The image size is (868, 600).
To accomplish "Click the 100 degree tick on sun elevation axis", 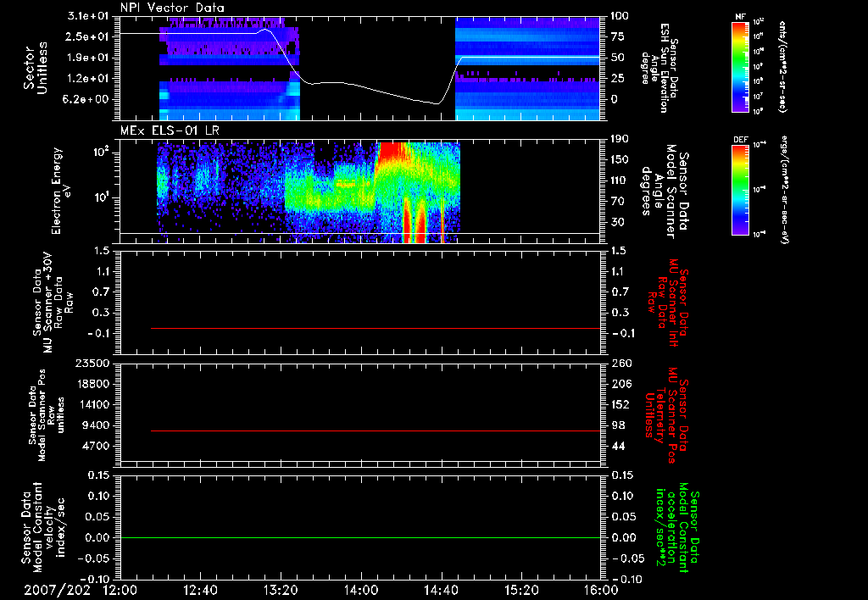I will (x=620, y=16).
